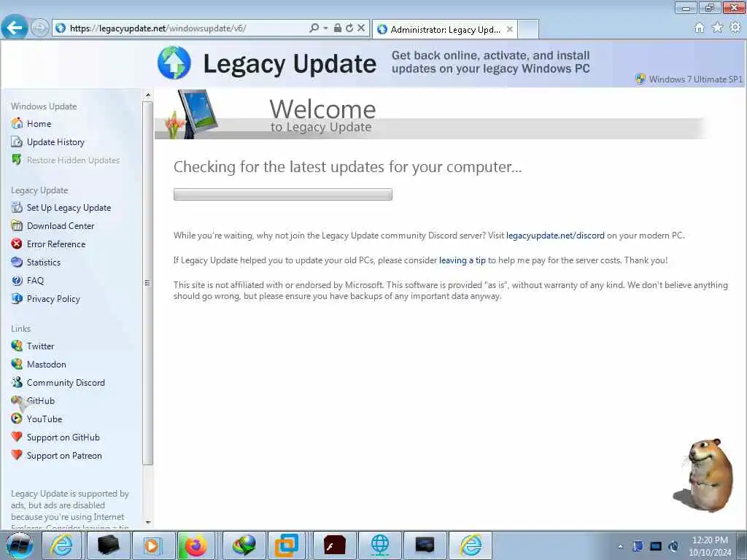This screenshot has height=560, width=747.
Task: Click the Error Reference red X icon
Action: [17, 244]
